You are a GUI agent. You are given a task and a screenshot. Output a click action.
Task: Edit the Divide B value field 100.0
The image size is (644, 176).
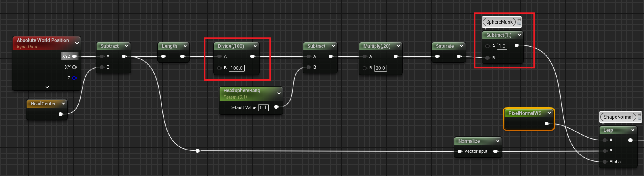236,68
